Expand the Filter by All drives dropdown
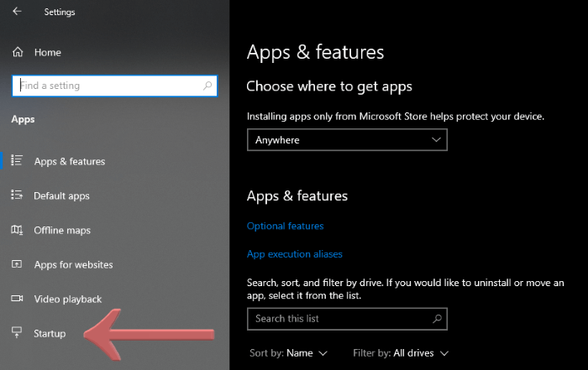 pyautogui.click(x=401, y=353)
